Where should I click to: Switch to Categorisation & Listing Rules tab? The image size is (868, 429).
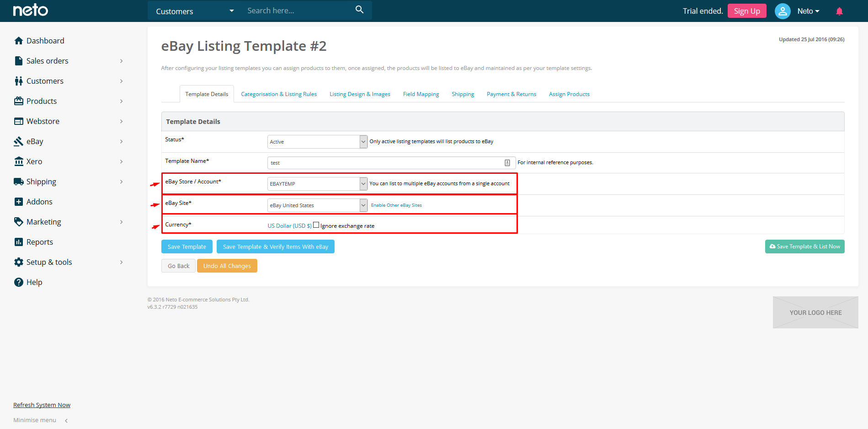click(279, 94)
